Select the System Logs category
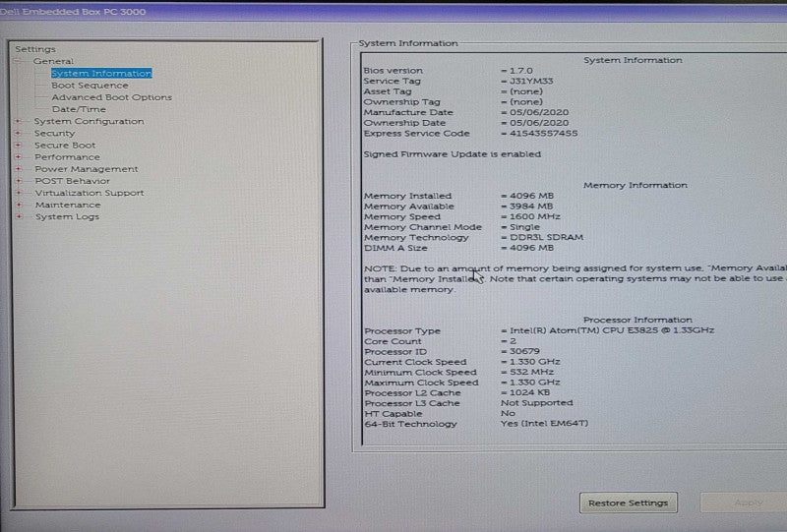Screen dimensions: 787x532 (x=67, y=217)
